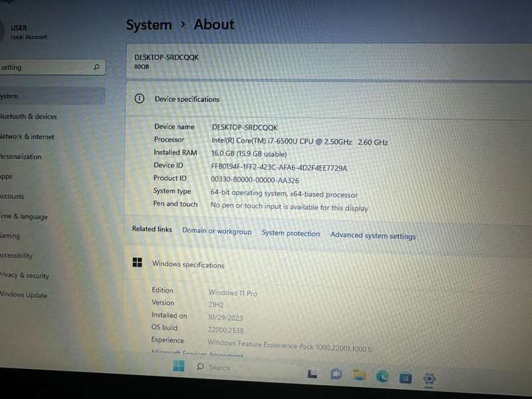Open Task View icon on taskbar
Image resolution: width=532 pixels, height=399 pixels.
(x=312, y=374)
